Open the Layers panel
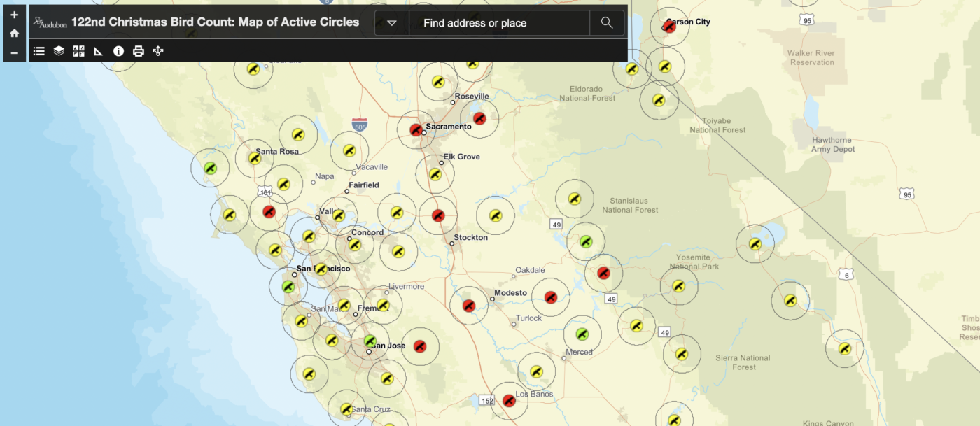The width and height of the screenshot is (980, 426). 59,51
